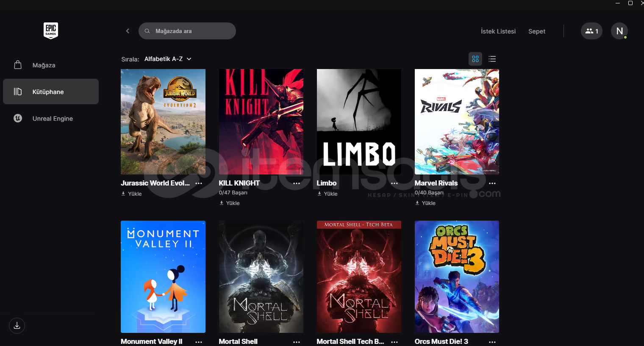Viewport: 644px width, 346px height.
Task: Click Yükle under Limbo
Action: (x=328, y=194)
